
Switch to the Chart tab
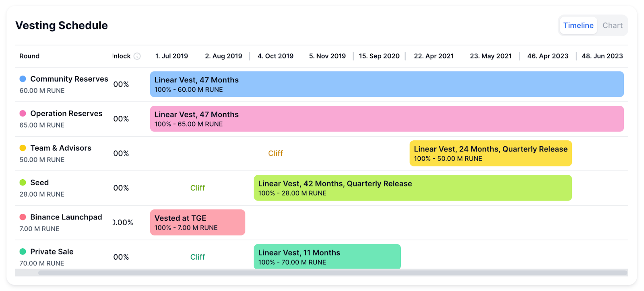tap(612, 25)
